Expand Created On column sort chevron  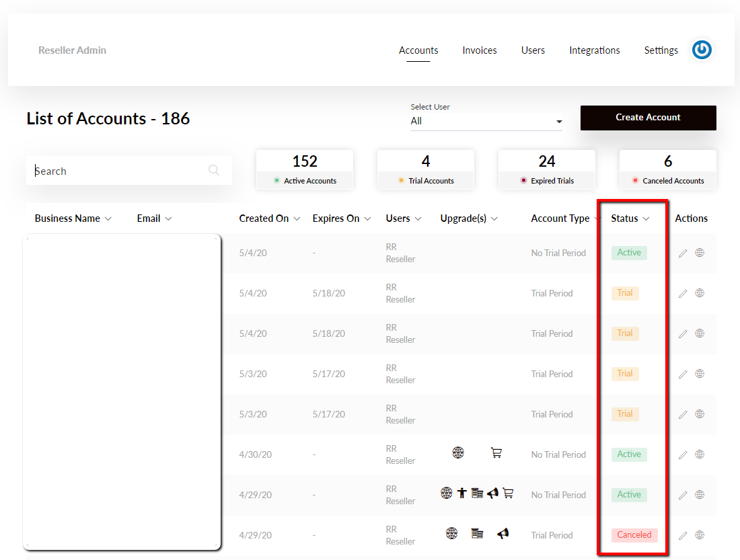point(297,219)
